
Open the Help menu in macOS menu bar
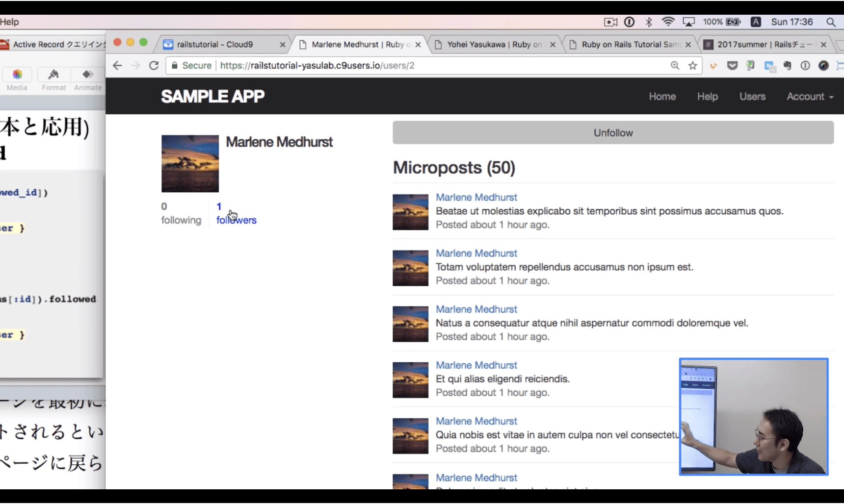(9, 22)
